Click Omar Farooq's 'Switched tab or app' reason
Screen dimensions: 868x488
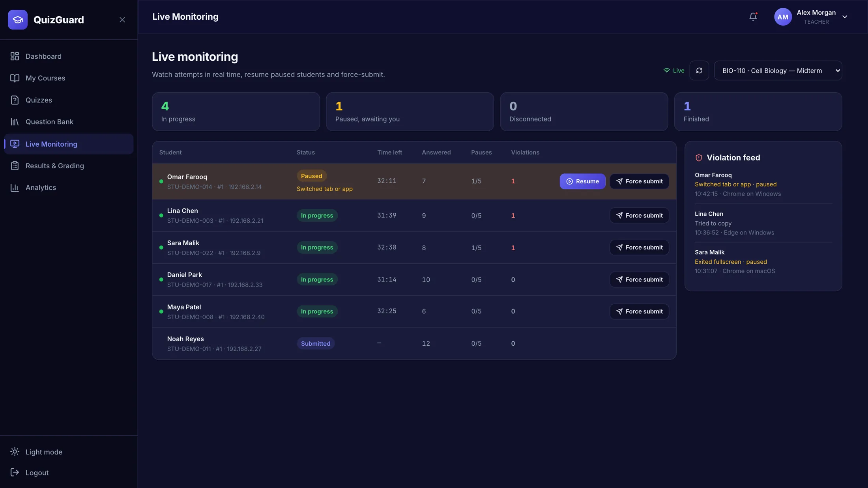[x=325, y=189]
